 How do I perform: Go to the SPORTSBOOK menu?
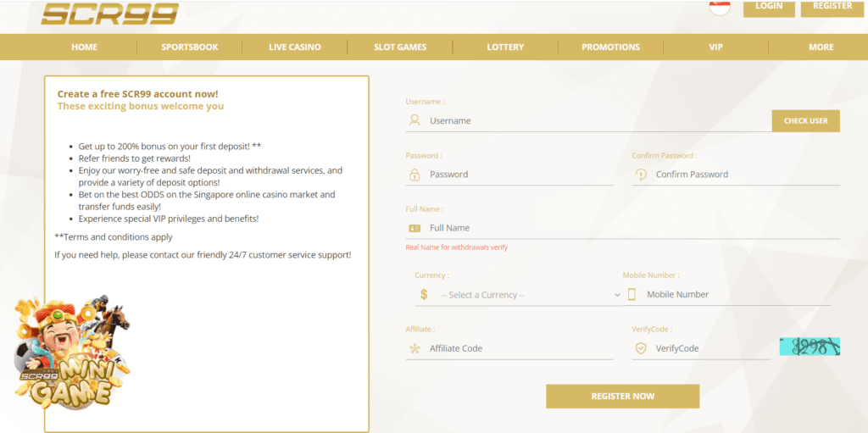click(190, 47)
